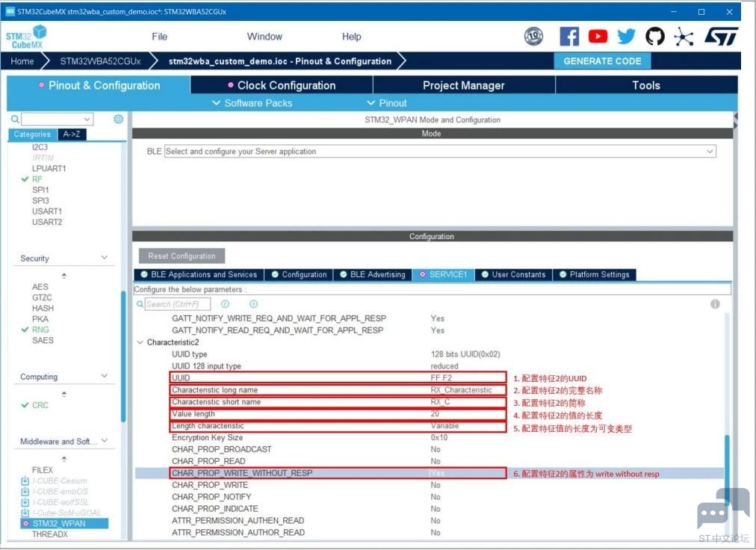756x550 pixels.
Task: Select the RF peripheral in the list
Action: (37, 179)
